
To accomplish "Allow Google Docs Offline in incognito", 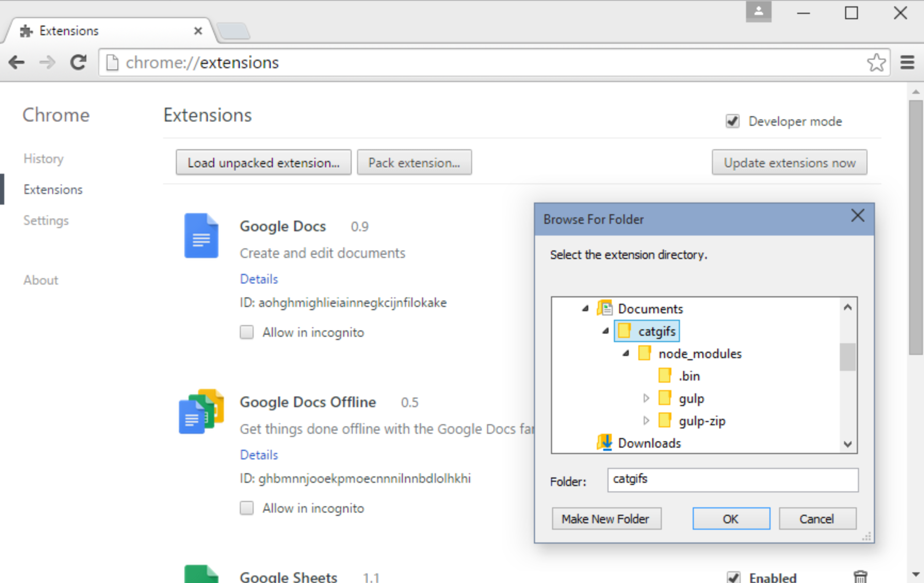I will [x=247, y=508].
